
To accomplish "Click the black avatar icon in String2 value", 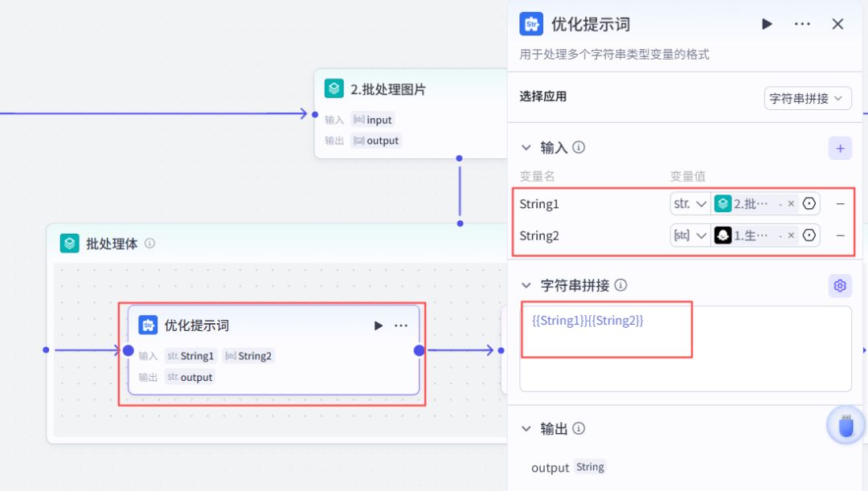I will click(x=722, y=235).
